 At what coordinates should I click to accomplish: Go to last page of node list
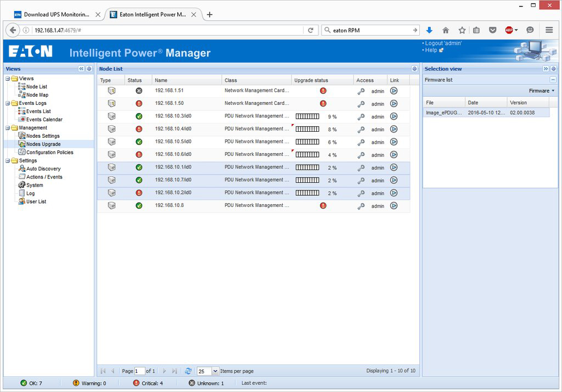click(175, 371)
